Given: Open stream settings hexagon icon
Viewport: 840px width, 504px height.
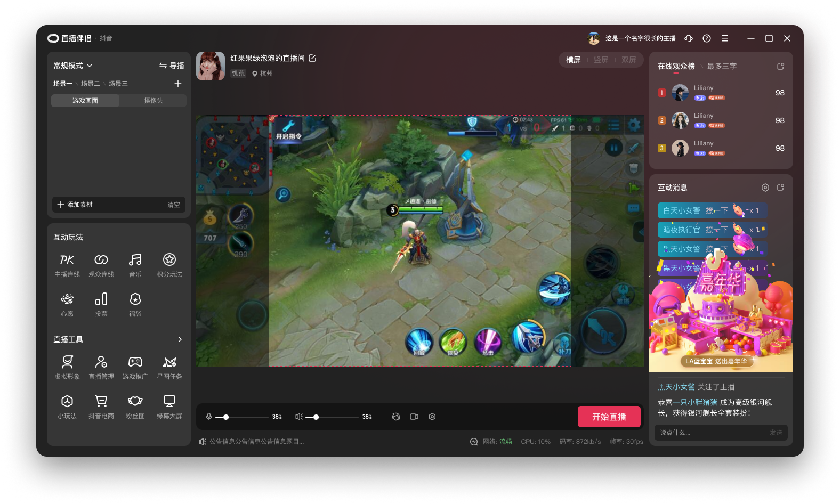Looking at the screenshot, I should [x=432, y=417].
